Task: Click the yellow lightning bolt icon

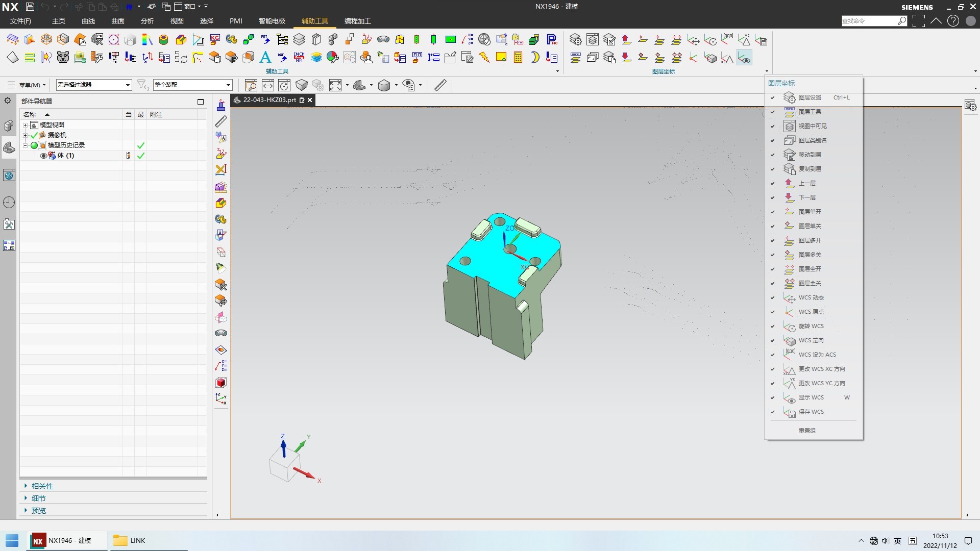Action: pyautogui.click(x=484, y=57)
